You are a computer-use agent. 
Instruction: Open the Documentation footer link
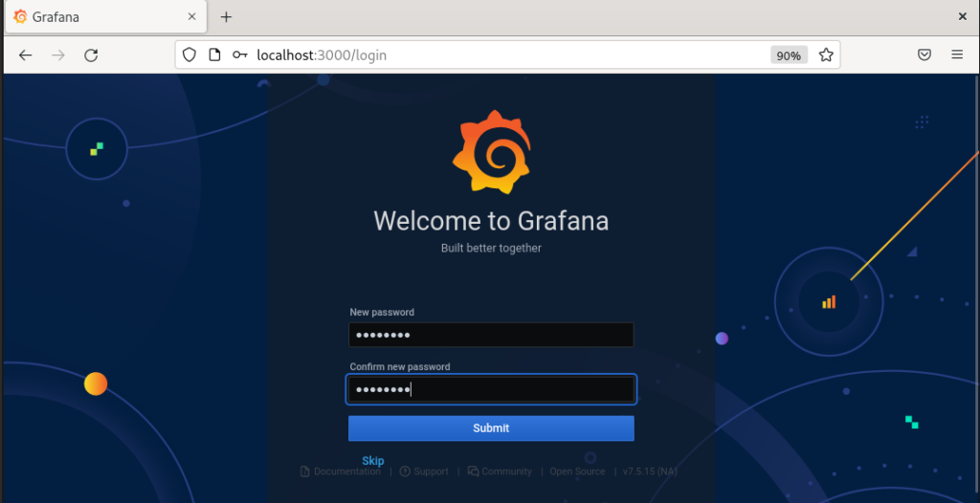(341, 471)
